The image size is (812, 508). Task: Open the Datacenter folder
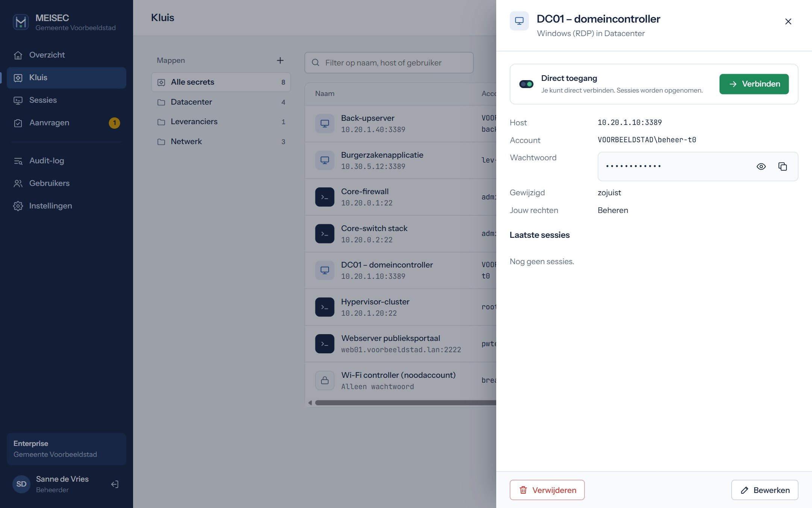point(221,102)
